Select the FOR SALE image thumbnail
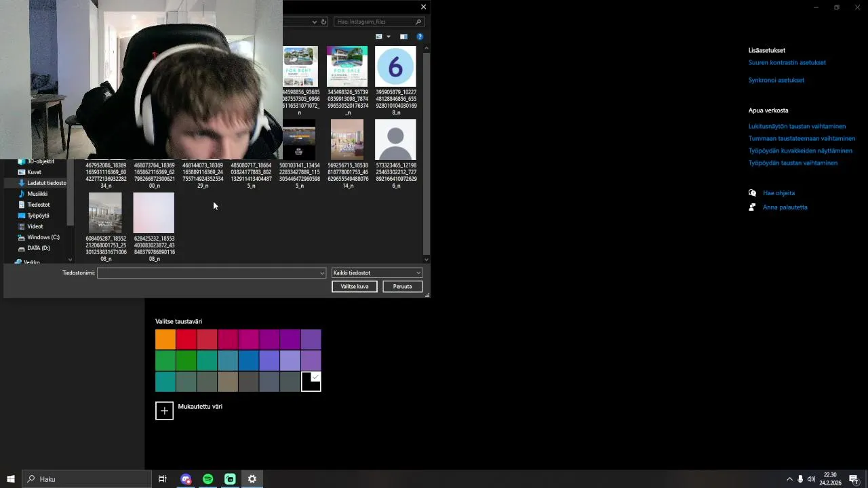Image resolution: width=868 pixels, height=488 pixels. click(x=347, y=66)
